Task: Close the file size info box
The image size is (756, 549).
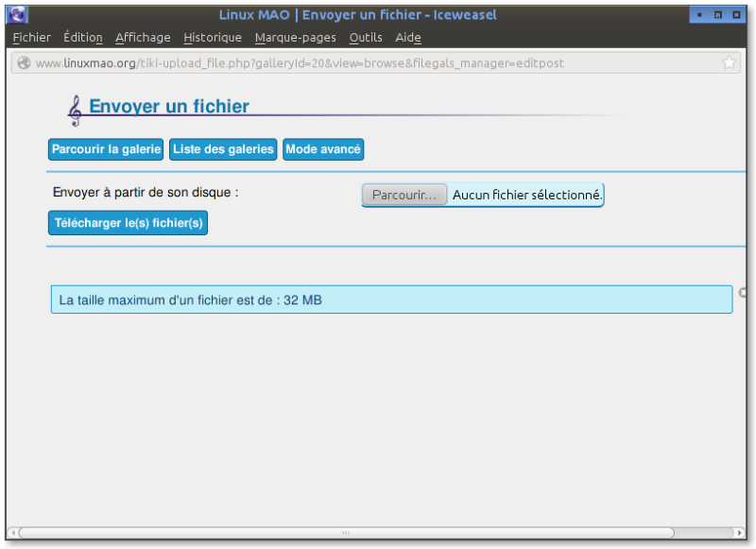Action: [x=743, y=292]
